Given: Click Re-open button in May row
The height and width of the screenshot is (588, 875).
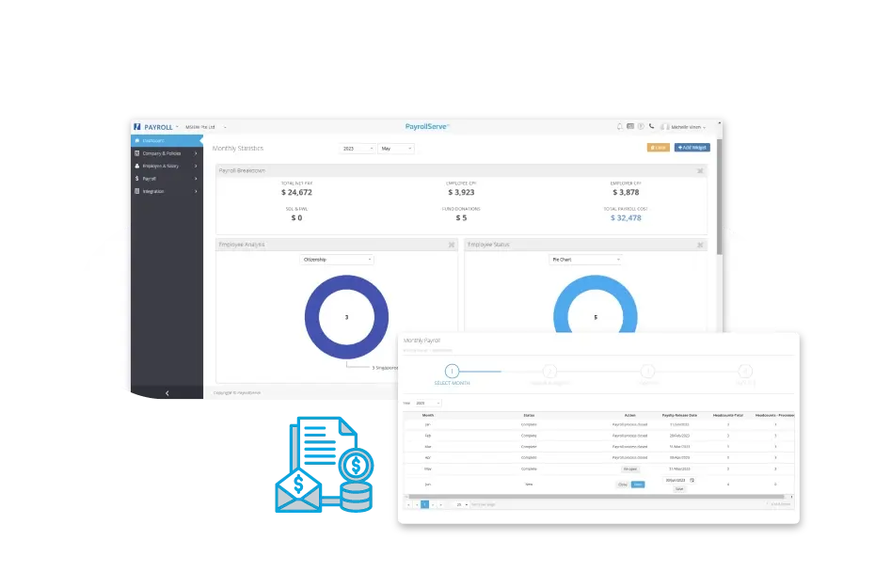Looking at the screenshot, I should (x=630, y=469).
